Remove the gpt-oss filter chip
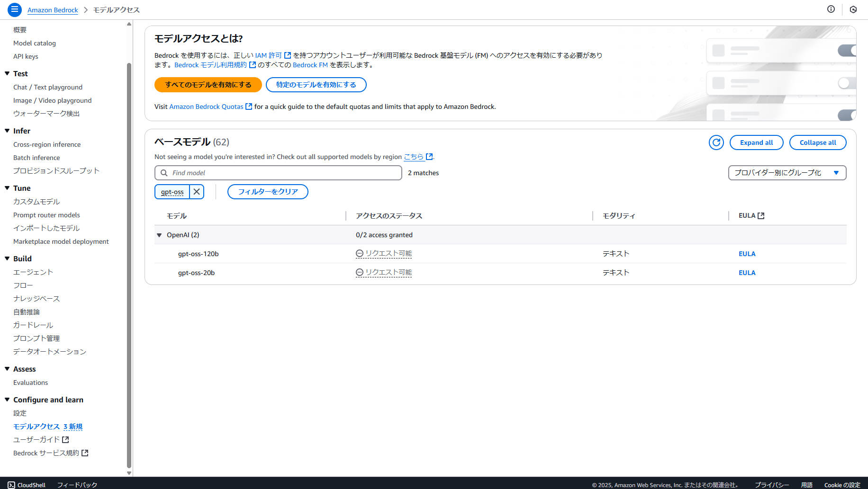Screen dimensions: 868x489 point(197,192)
